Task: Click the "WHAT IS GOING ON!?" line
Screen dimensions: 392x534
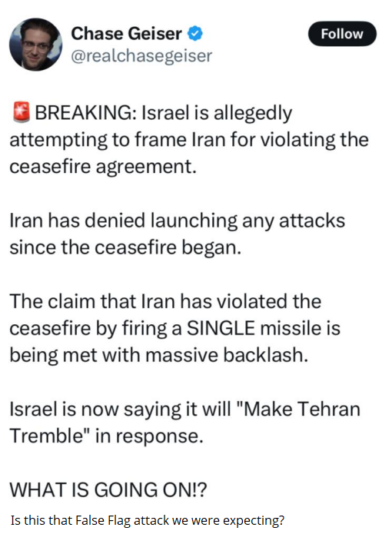Action: click(x=108, y=489)
